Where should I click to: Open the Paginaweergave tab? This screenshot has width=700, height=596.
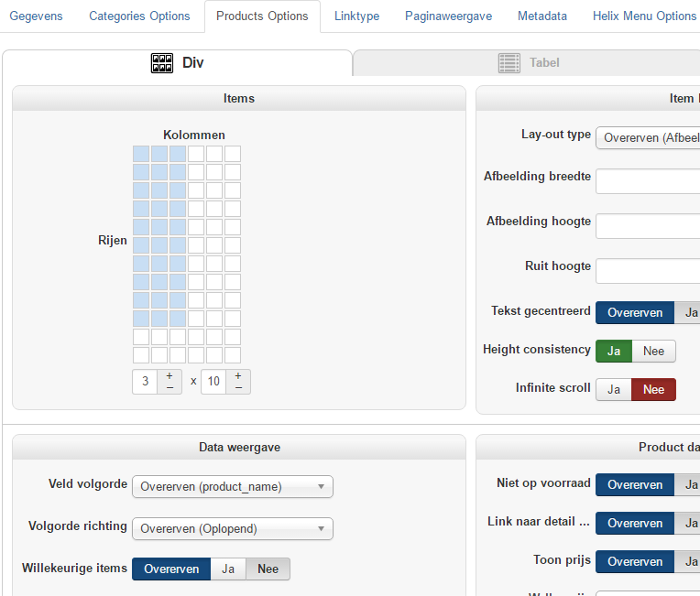(x=448, y=16)
